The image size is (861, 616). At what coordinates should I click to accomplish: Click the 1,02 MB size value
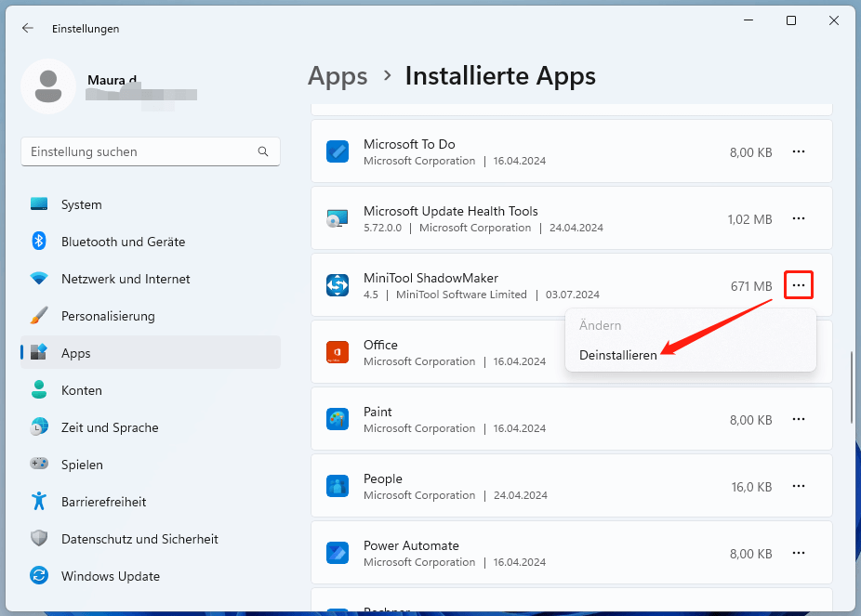tap(750, 219)
